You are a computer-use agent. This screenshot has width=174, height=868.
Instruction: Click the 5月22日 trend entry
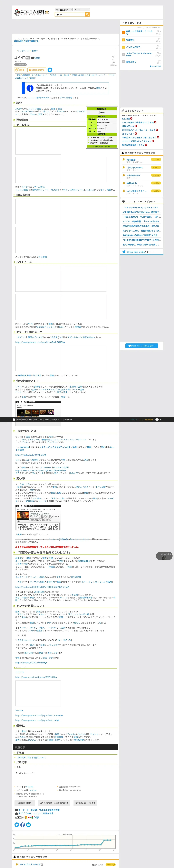(126, 119)
